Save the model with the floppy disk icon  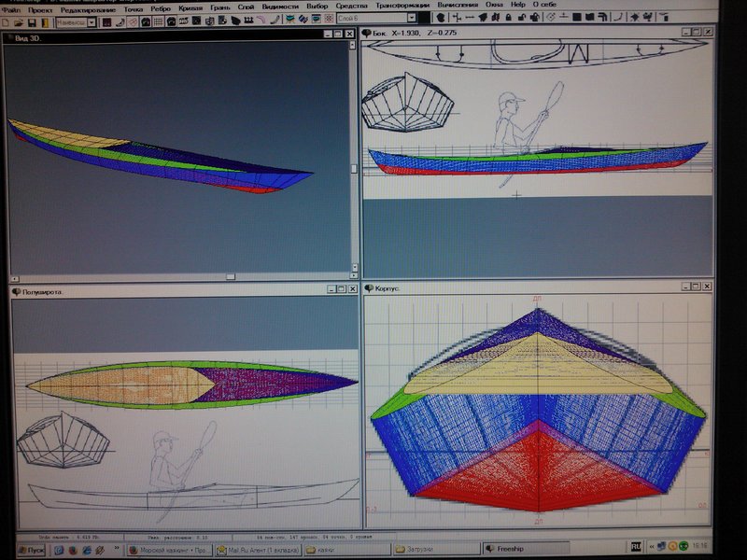[x=32, y=22]
